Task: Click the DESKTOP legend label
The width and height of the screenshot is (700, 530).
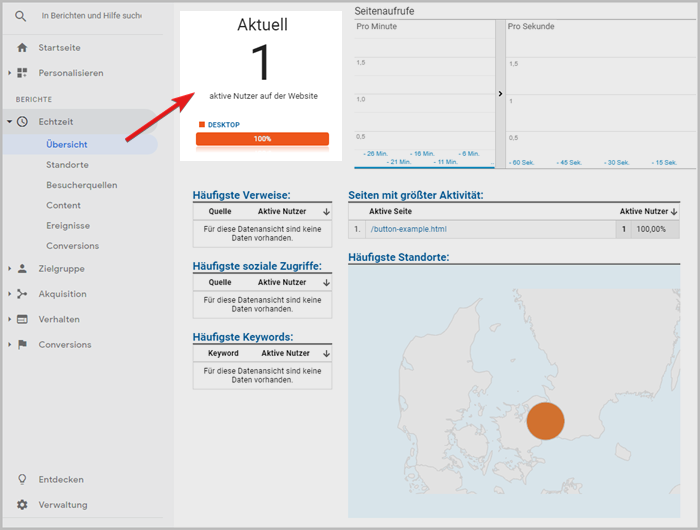Action: (224, 125)
